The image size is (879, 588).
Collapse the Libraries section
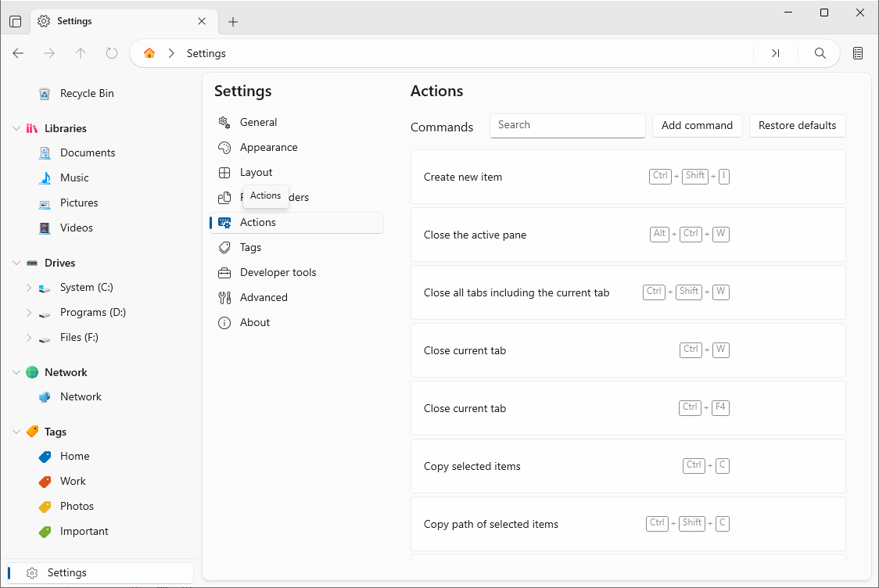click(16, 128)
